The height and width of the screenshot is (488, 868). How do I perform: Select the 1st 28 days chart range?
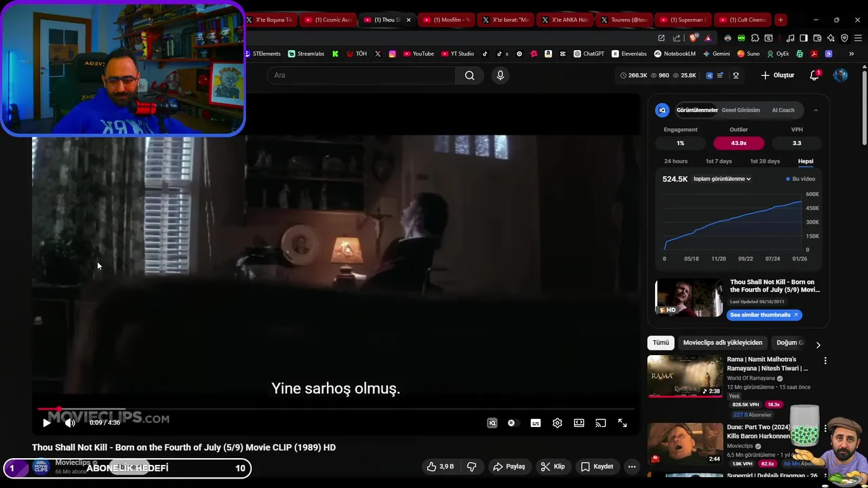click(765, 161)
